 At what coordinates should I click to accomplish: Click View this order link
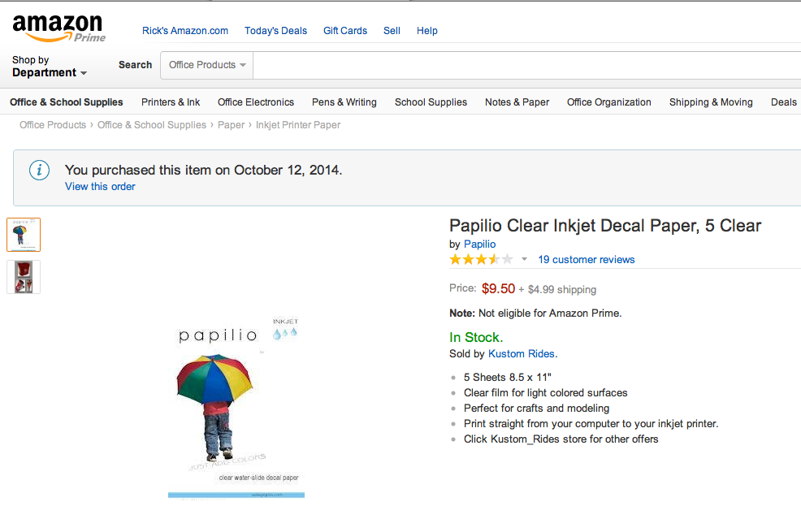coord(100,186)
